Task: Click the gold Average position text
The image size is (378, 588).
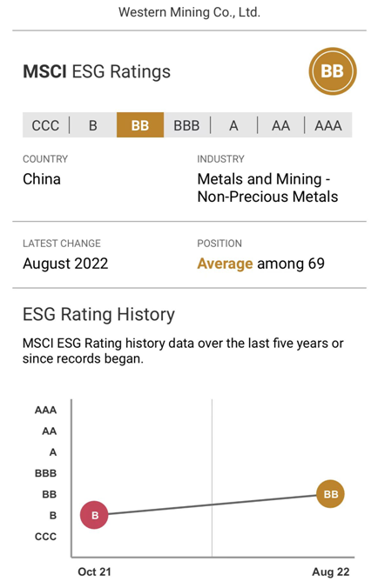Action: click(226, 264)
